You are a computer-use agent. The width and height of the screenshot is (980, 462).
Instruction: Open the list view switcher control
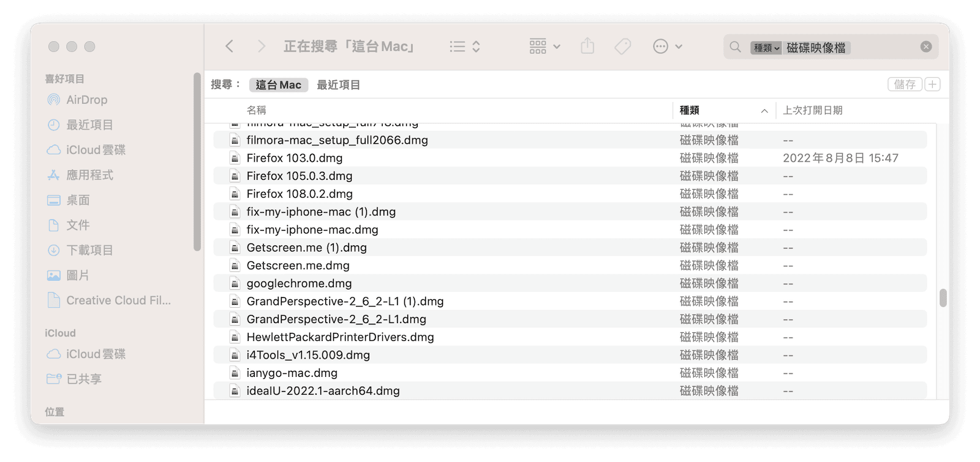(x=465, y=47)
